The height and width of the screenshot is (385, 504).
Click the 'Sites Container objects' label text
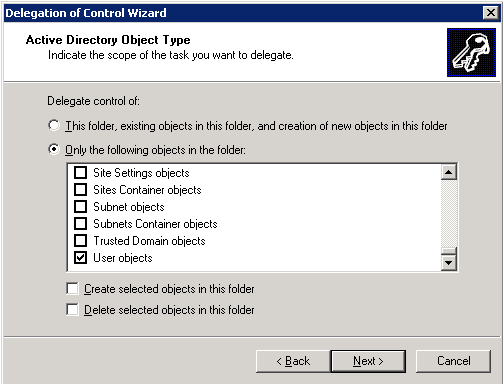click(x=147, y=190)
